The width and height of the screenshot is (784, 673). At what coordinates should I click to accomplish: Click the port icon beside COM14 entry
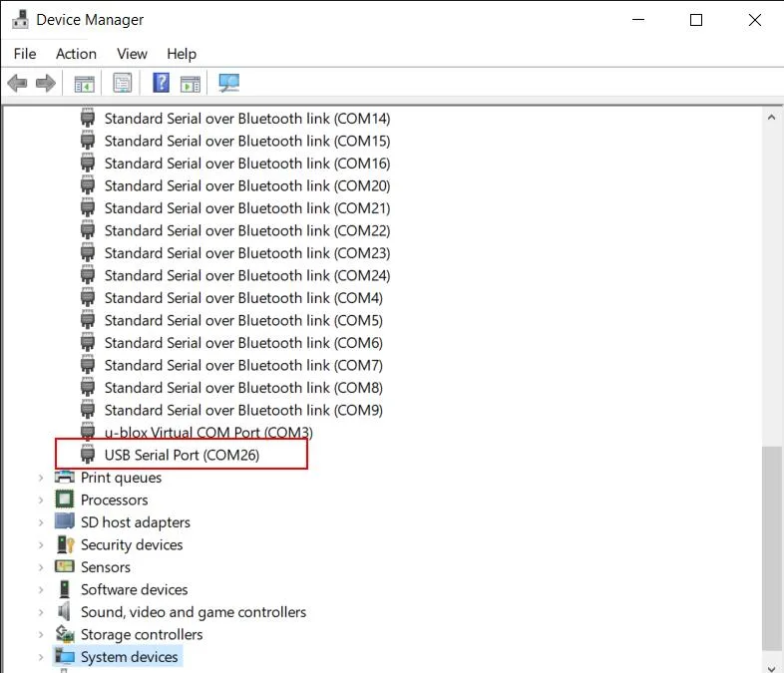pos(88,118)
